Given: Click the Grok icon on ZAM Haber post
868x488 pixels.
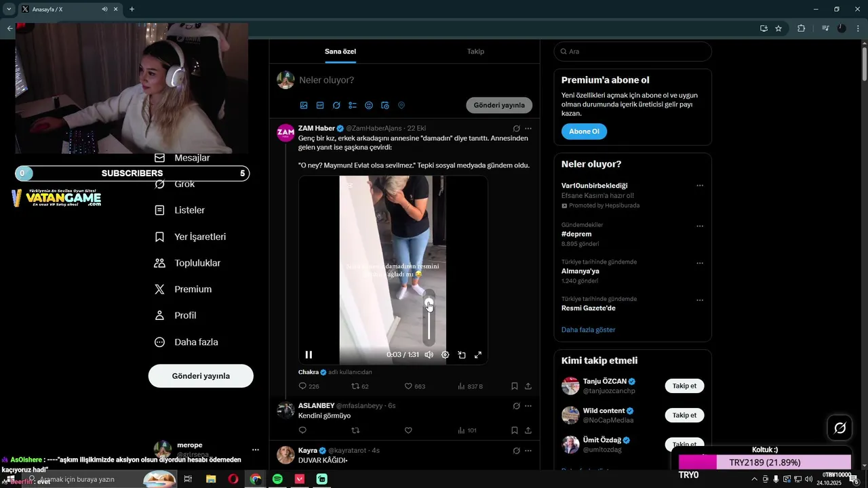Looking at the screenshot, I should (516, 128).
